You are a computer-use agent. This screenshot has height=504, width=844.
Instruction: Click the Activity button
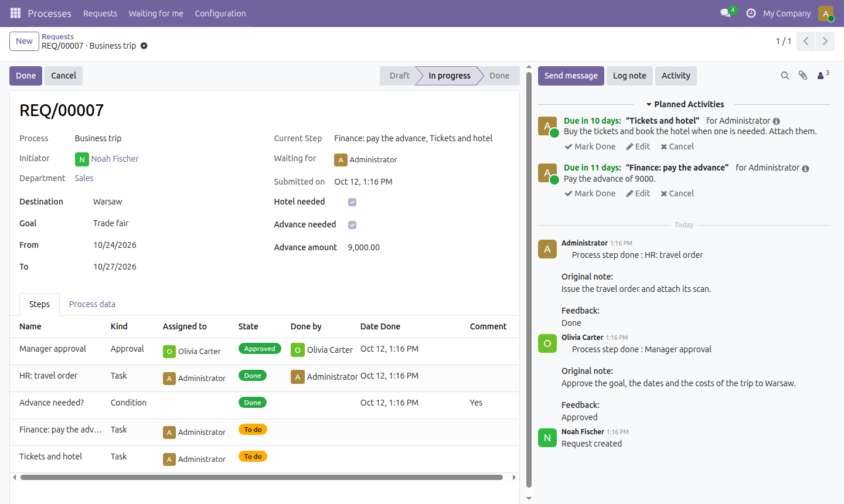[x=676, y=76]
